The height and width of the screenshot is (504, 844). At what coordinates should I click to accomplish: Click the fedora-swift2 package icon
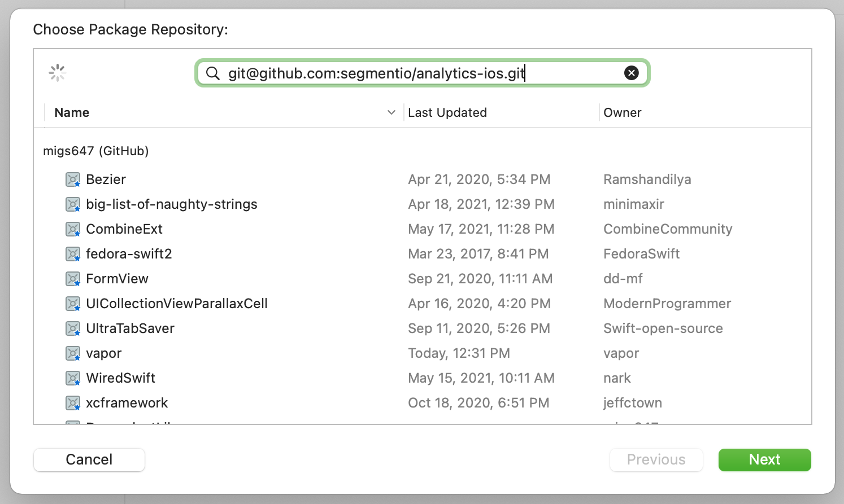tap(73, 254)
